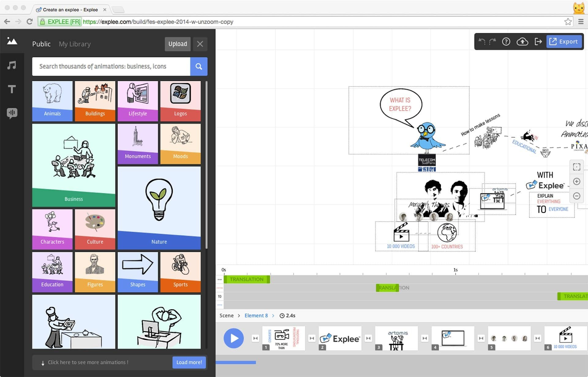Click the transition icon between scenes 4 and 5

click(481, 338)
